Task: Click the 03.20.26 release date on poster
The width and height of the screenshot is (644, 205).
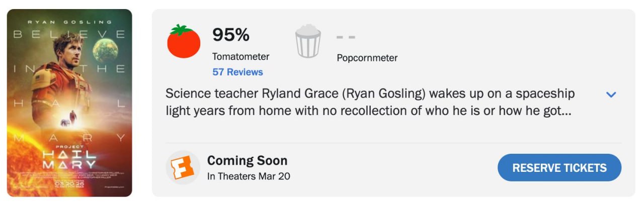Action: [x=69, y=184]
